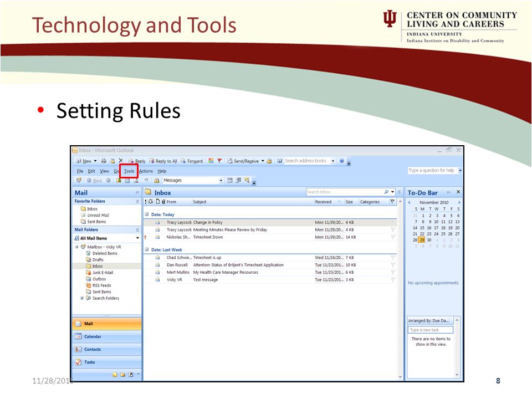Screen dimensions: 532x399
Task: Click the Address Book icon
Action: [279, 161]
